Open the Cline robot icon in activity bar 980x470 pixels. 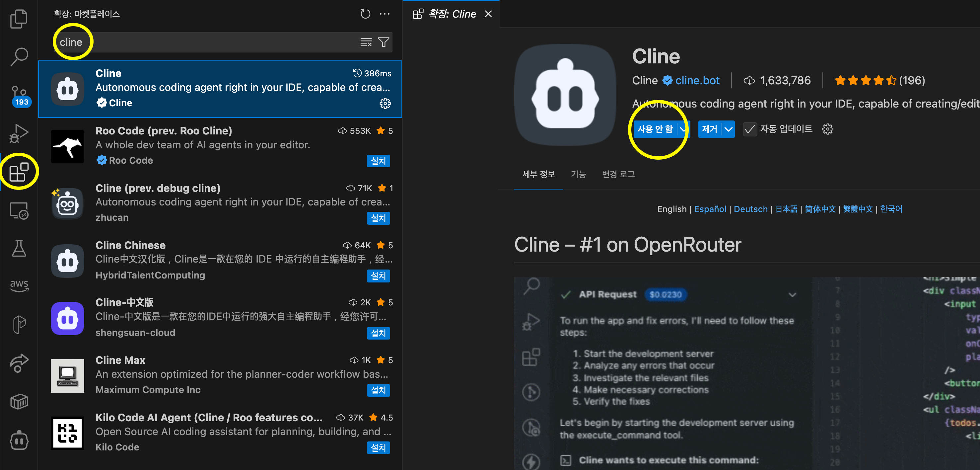19,440
